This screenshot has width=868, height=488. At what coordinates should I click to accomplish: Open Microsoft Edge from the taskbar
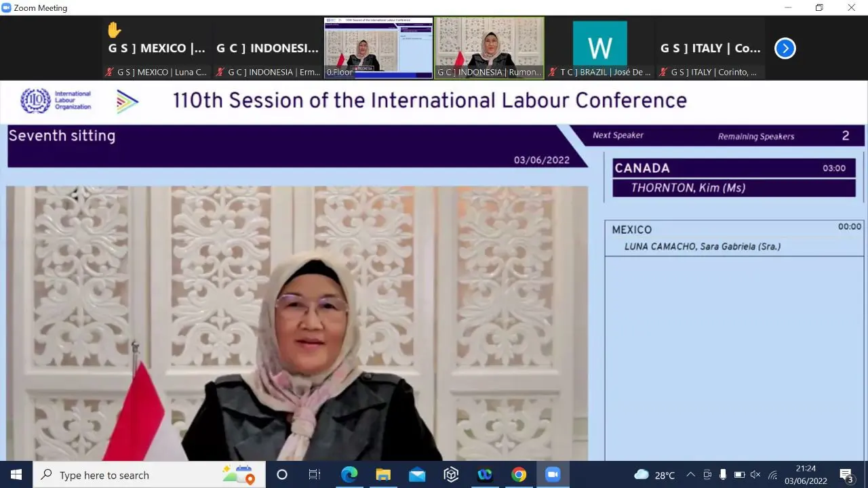349,475
